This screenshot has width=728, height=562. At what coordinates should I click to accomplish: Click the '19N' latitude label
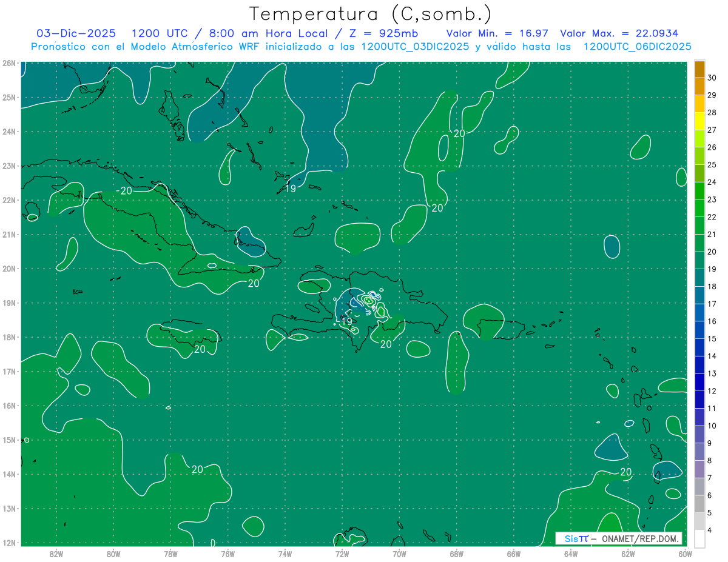click(x=8, y=303)
